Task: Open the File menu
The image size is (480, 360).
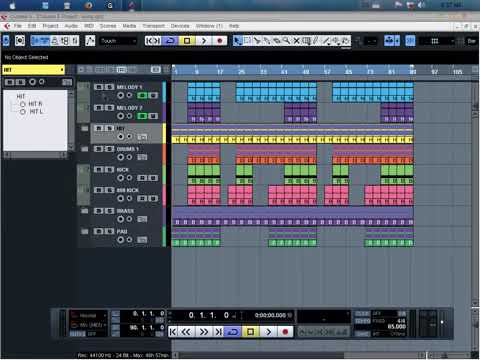Action: (x=17, y=26)
